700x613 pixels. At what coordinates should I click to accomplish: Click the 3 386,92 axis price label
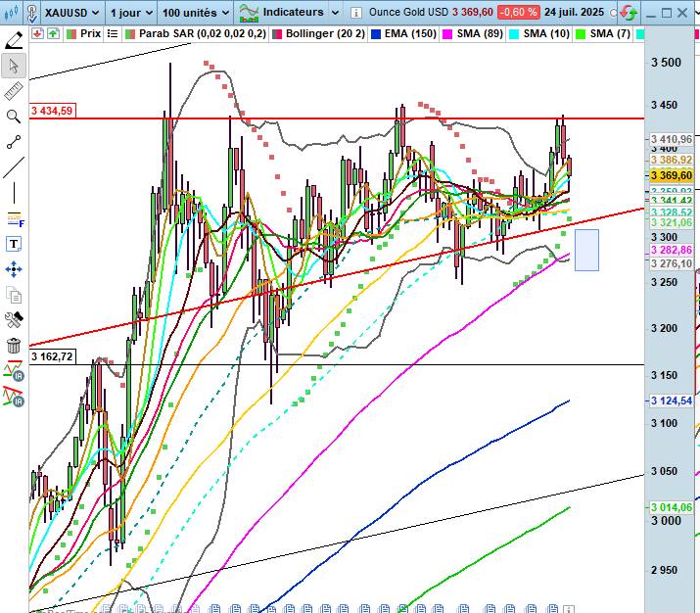(672, 160)
